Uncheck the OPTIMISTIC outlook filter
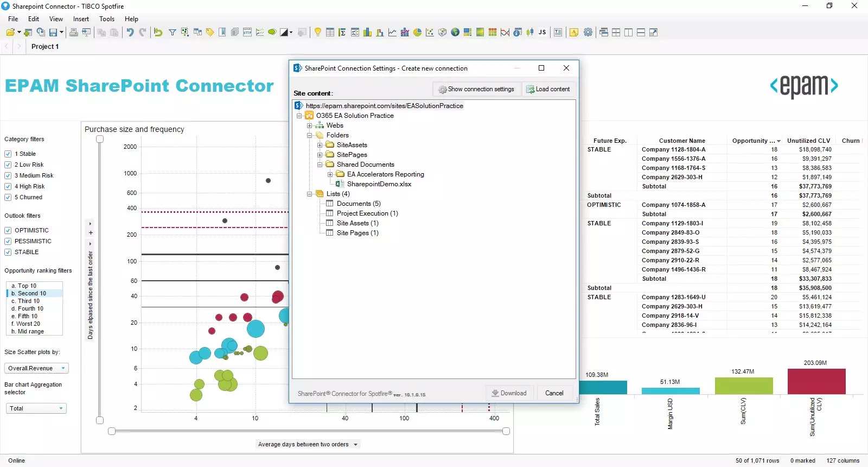Screen dimensions: 868x467 pos(8,230)
